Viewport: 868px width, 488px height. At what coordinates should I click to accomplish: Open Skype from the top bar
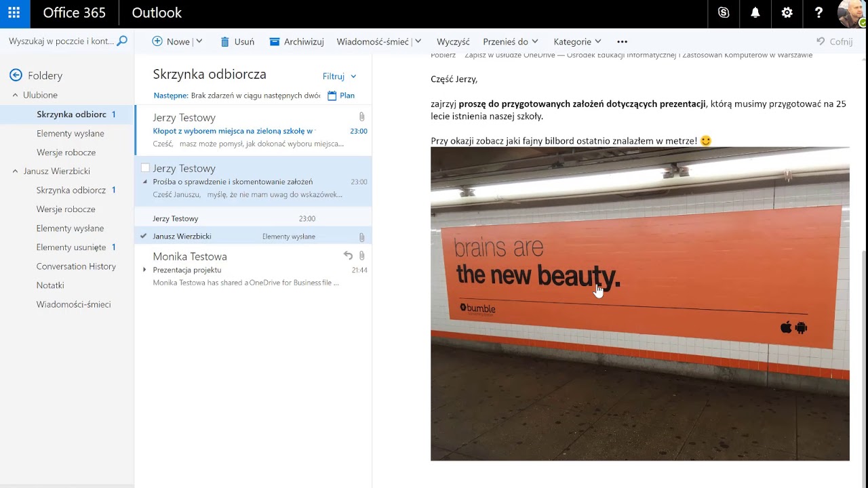724,13
